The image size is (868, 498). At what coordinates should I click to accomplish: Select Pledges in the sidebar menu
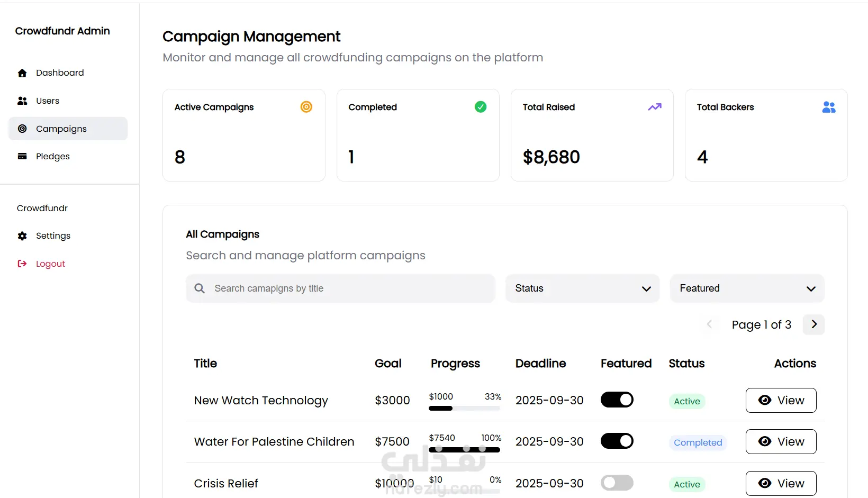coord(53,156)
